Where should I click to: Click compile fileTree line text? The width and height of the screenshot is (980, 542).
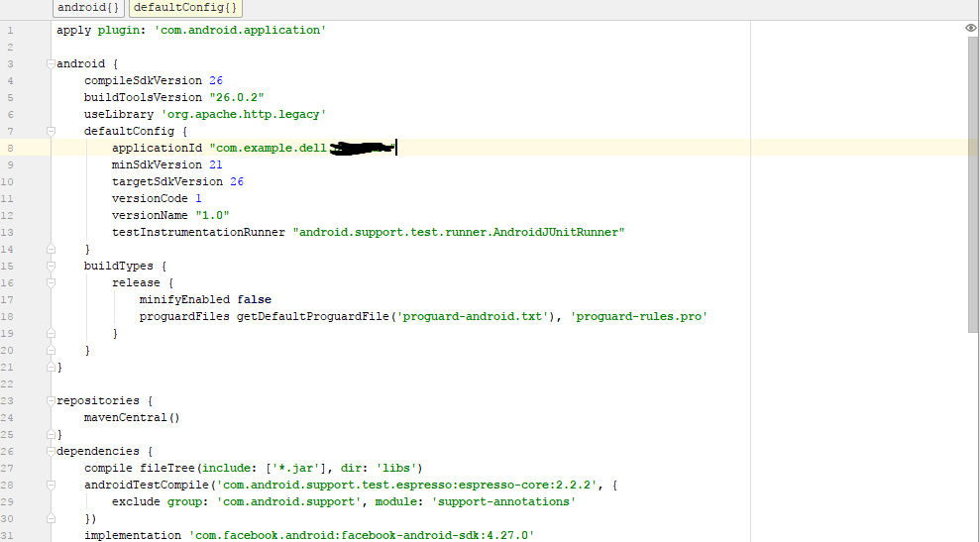click(254, 469)
